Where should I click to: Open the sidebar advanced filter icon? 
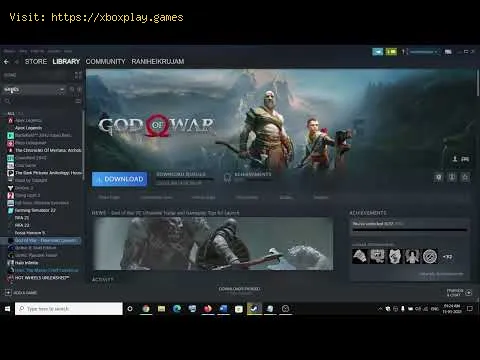coord(78,101)
